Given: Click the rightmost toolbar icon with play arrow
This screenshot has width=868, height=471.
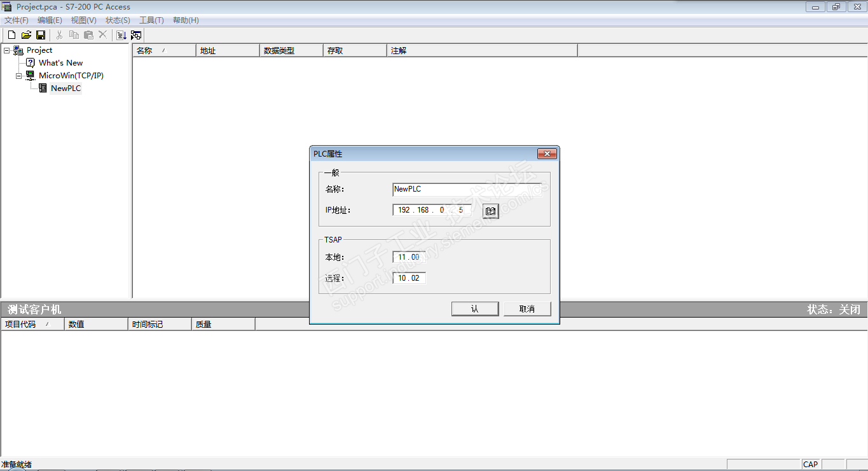Looking at the screenshot, I should pyautogui.click(x=136, y=35).
